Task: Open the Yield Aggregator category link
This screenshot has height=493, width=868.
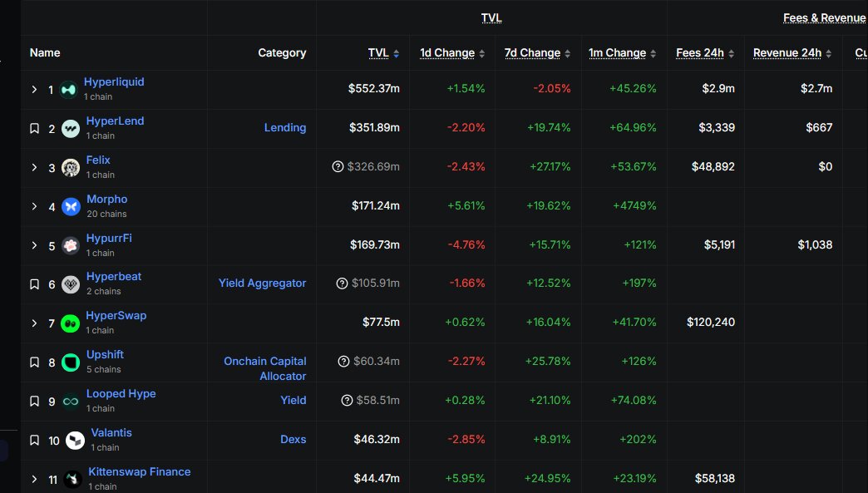Action: tap(263, 283)
